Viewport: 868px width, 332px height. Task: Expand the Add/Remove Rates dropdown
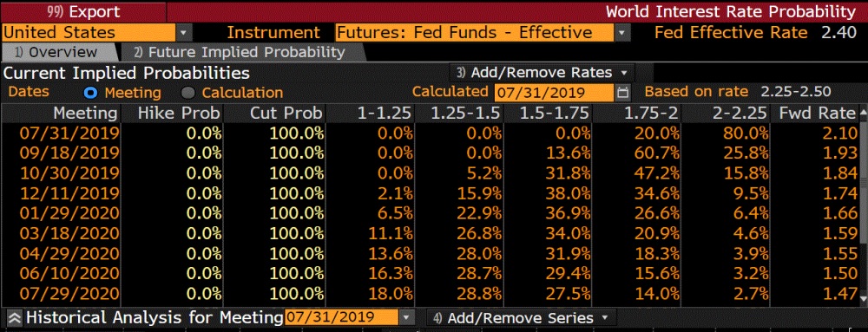[x=543, y=72]
